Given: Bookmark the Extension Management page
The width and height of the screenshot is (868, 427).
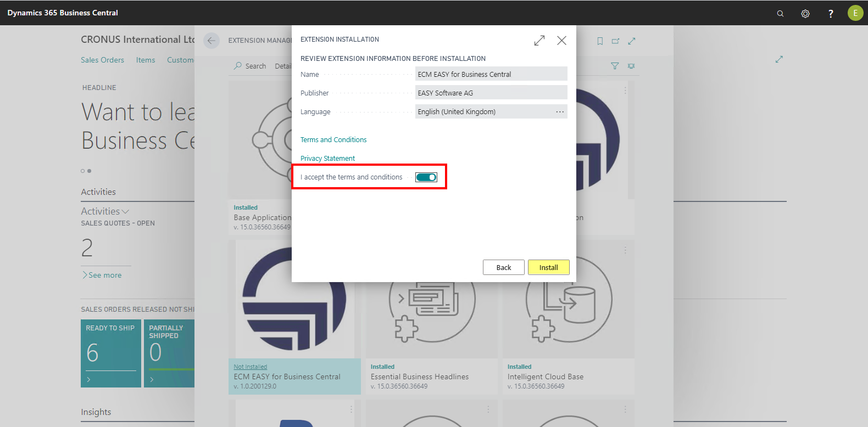Looking at the screenshot, I should [x=600, y=41].
